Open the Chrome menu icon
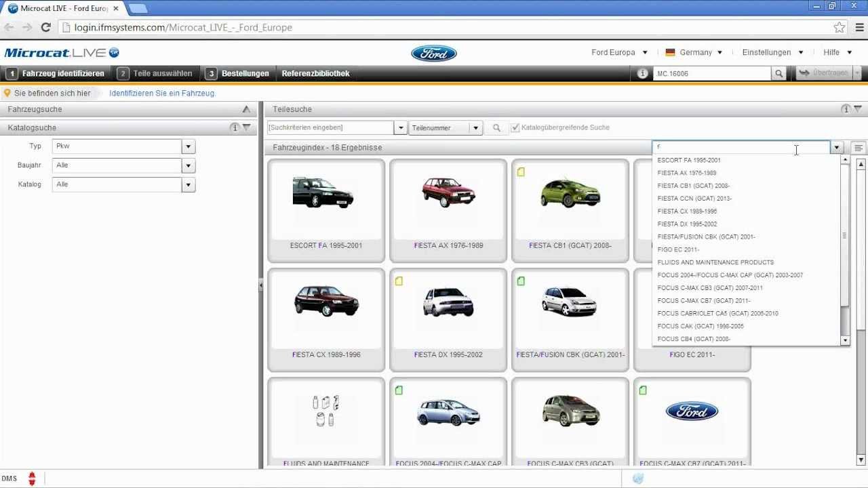The width and height of the screenshot is (868, 488). click(859, 27)
